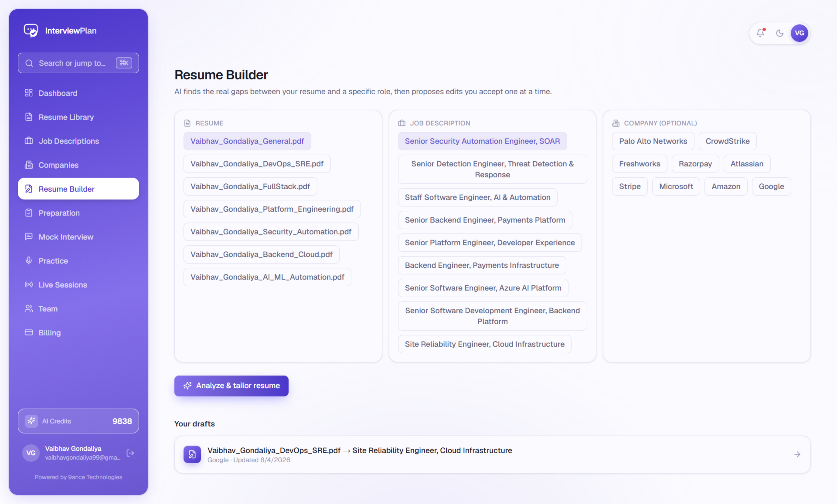837x504 pixels.
Task: Click the Live Sessions broadcast icon
Action: (x=29, y=285)
